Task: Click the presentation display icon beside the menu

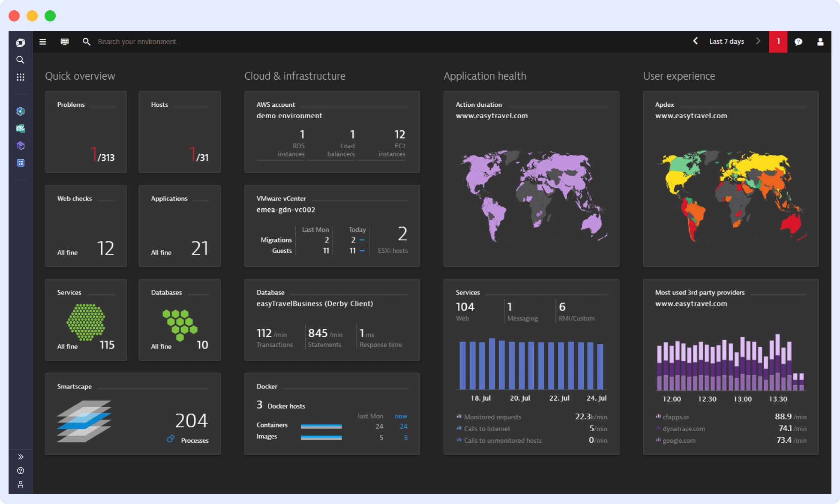Action: point(64,42)
